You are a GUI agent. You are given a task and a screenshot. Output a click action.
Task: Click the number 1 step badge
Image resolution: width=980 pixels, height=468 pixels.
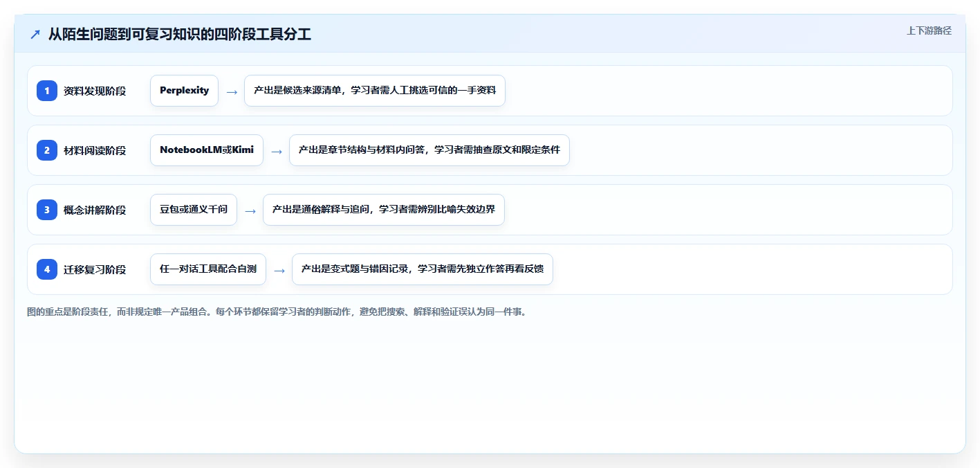pyautogui.click(x=47, y=91)
